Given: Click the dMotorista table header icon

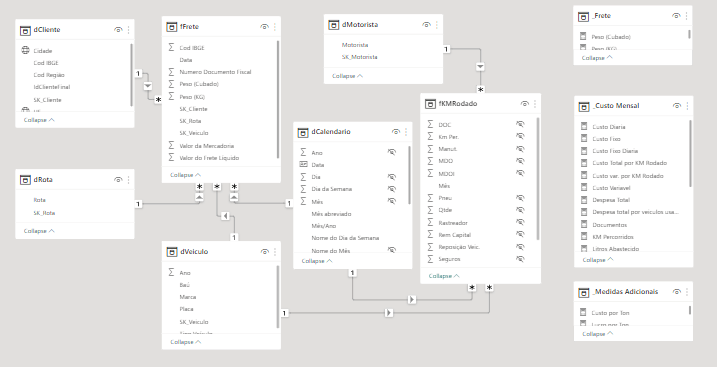Looking at the screenshot, I should (x=334, y=25).
